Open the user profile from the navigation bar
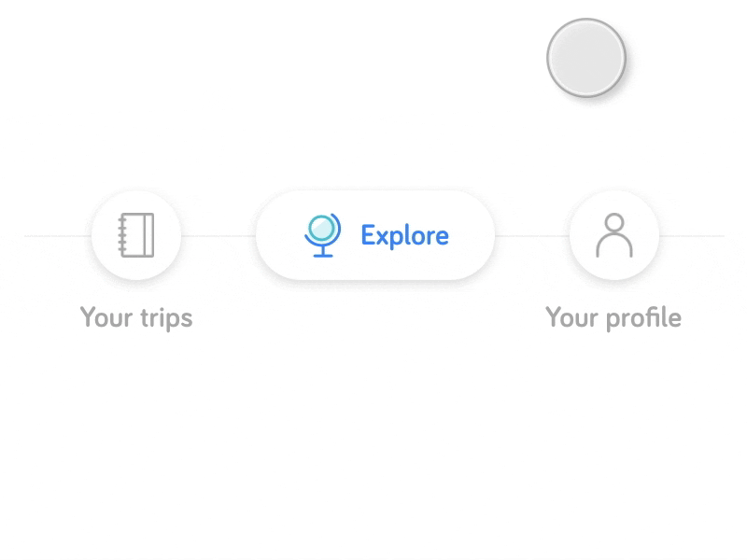 click(x=614, y=235)
